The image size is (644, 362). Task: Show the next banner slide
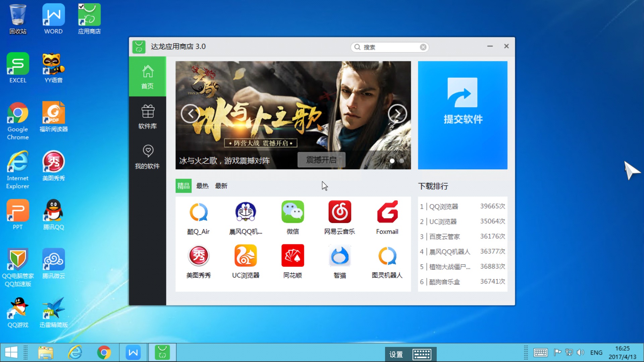point(397,114)
